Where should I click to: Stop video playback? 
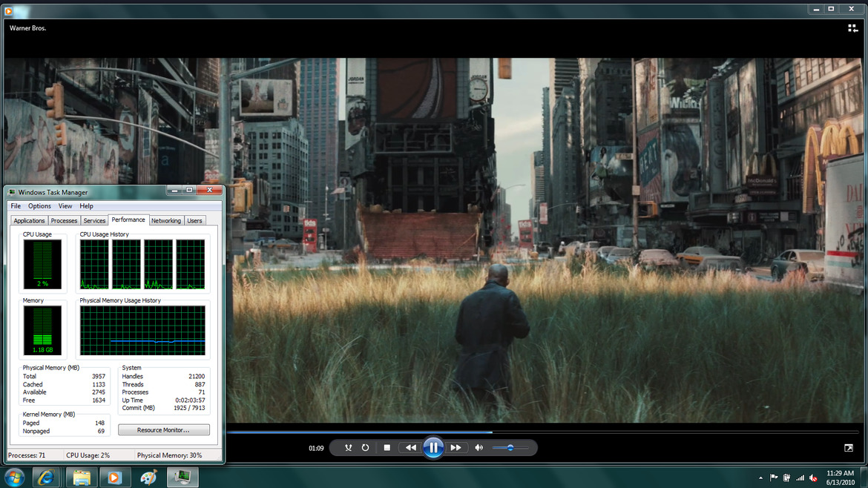387,448
